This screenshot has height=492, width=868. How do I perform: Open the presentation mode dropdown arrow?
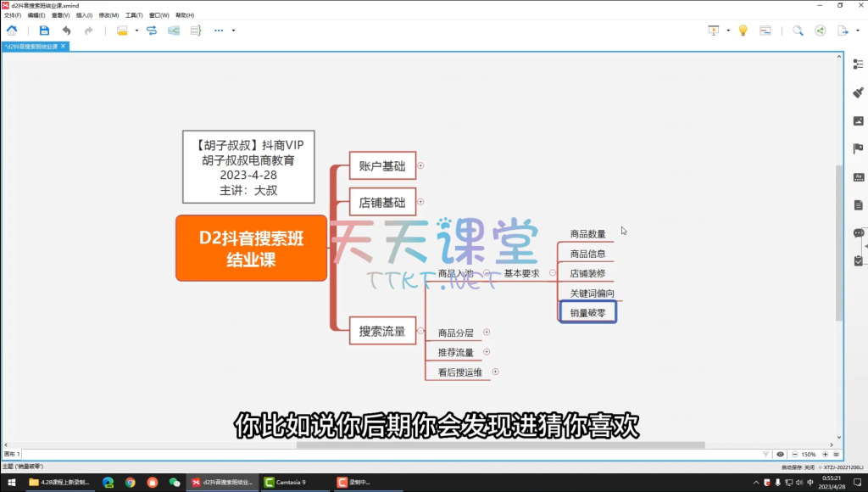pos(728,31)
